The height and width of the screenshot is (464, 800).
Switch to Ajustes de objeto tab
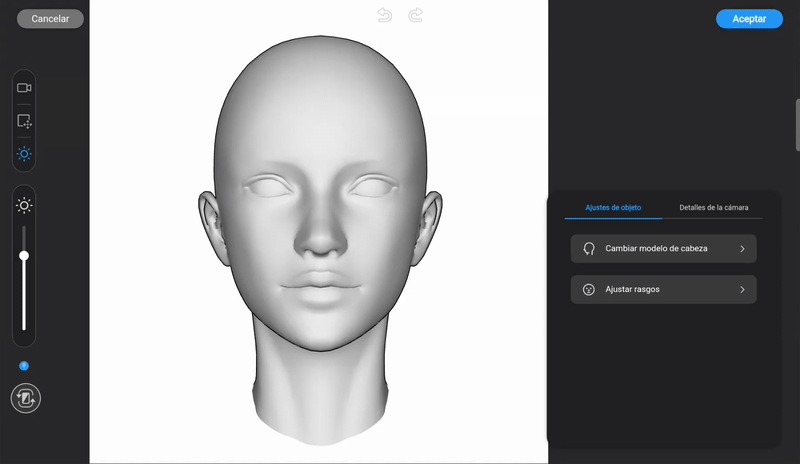click(x=613, y=208)
